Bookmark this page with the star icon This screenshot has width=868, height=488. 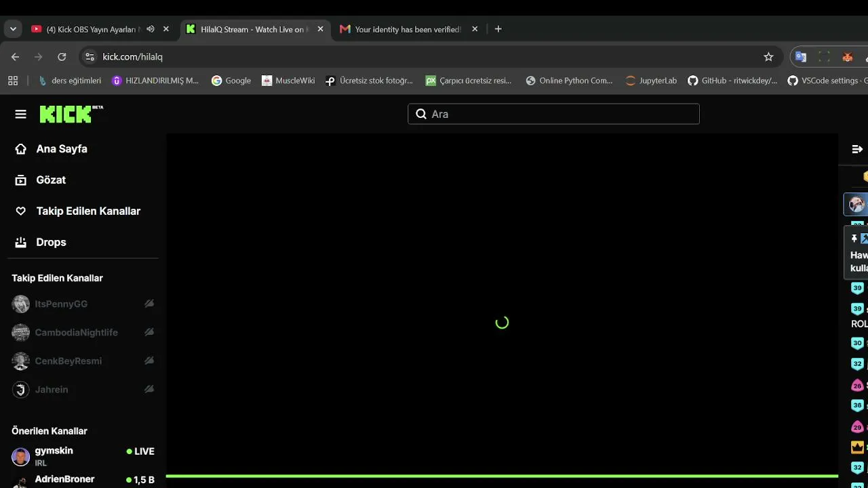point(768,57)
